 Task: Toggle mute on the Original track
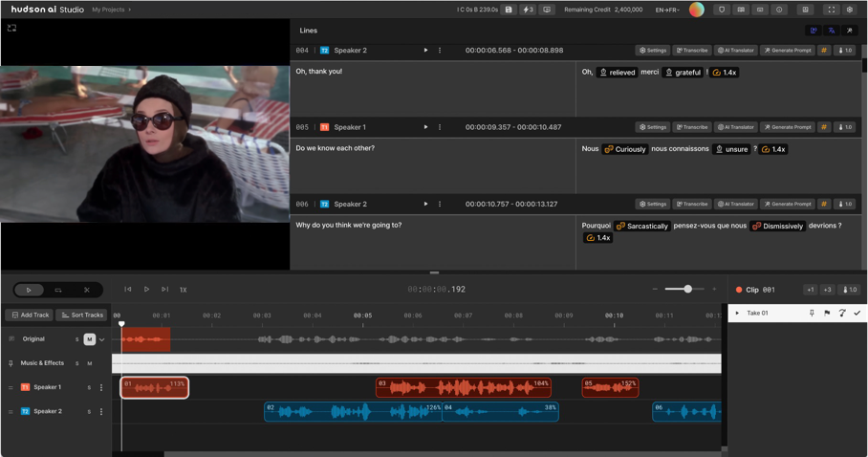[89, 339]
